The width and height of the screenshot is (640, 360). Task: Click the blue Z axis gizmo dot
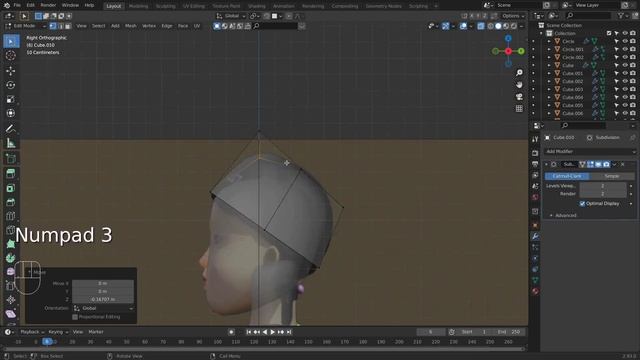pyautogui.click(x=508, y=38)
